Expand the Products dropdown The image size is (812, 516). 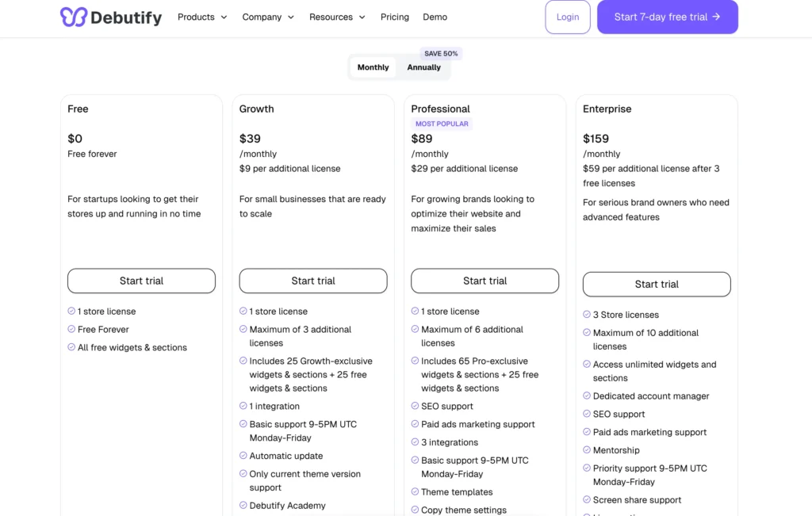(x=201, y=17)
